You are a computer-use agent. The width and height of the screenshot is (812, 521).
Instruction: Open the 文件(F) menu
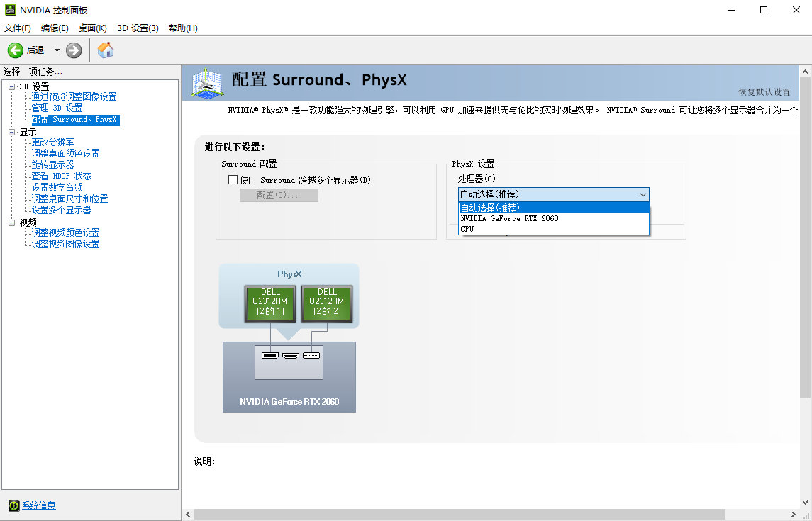pos(18,28)
